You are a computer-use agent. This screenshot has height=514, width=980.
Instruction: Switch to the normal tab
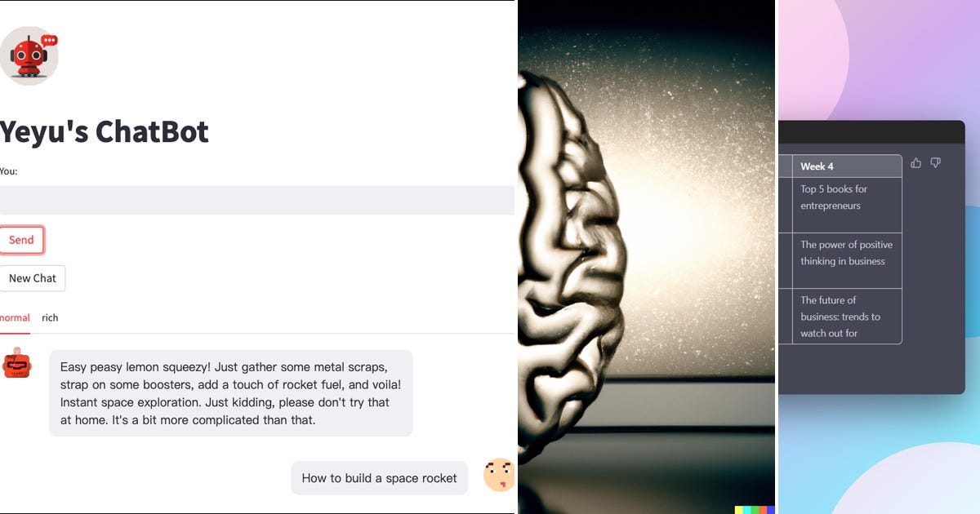point(15,318)
